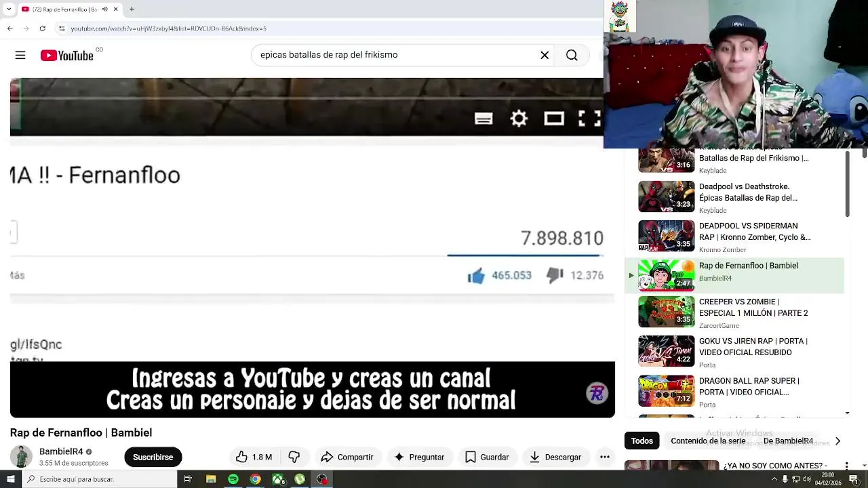Open the green app next to Xbox in taskbar

point(300,479)
